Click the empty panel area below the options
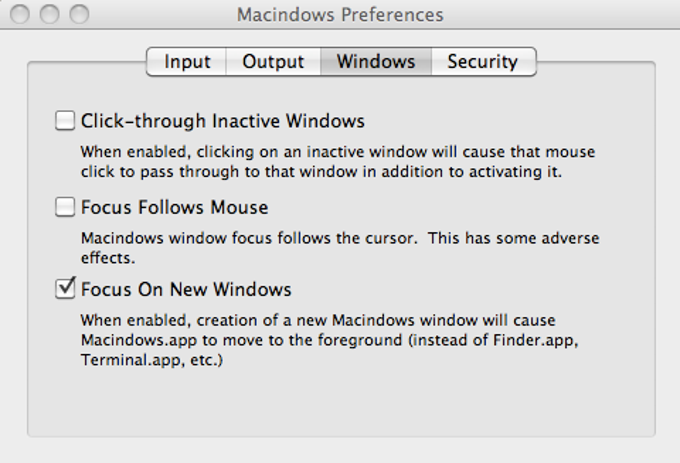The height and width of the screenshot is (463, 680). (x=340, y=400)
